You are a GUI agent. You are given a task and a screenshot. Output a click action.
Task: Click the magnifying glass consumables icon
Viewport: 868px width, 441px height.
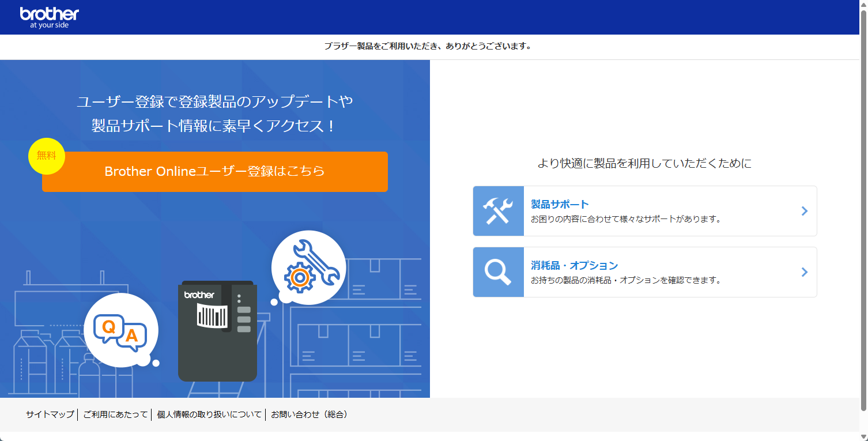coord(499,272)
